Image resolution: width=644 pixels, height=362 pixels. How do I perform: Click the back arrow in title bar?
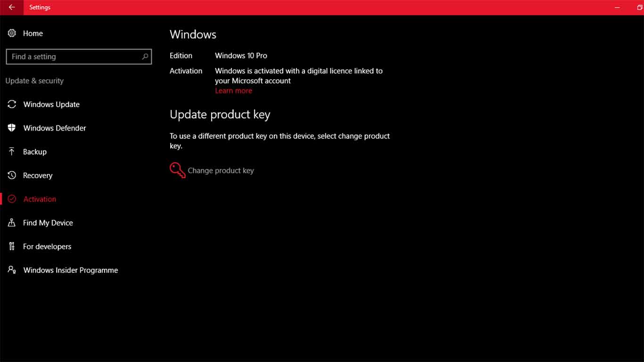pyautogui.click(x=11, y=7)
